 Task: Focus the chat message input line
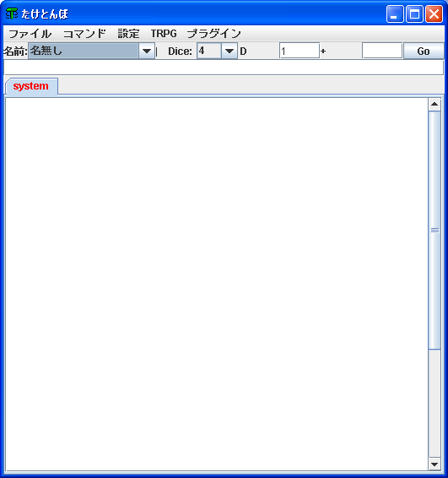(x=224, y=68)
